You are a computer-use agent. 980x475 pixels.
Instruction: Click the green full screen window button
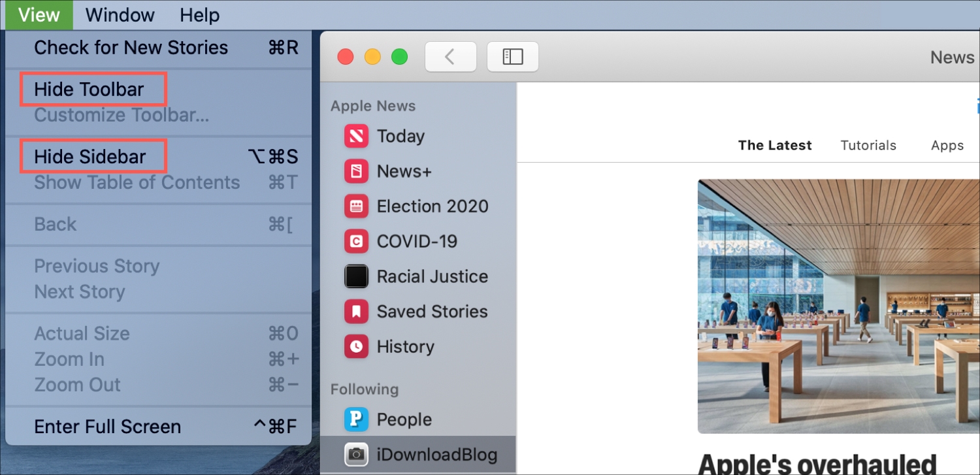click(399, 57)
